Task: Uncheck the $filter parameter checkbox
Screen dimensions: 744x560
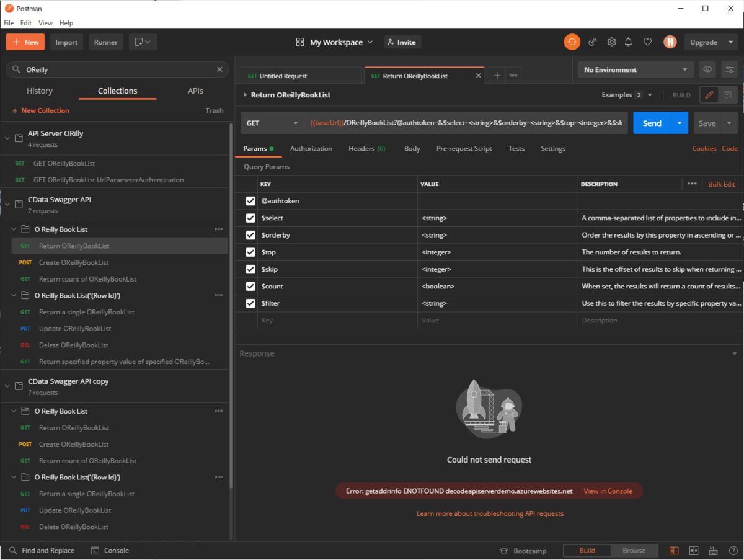Action: [x=250, y=303]
